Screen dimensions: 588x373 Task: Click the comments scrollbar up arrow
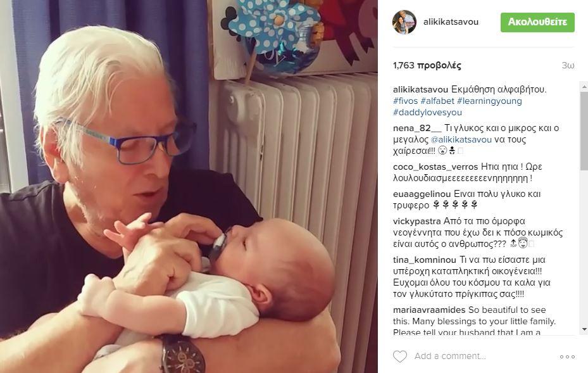(x=584, y=87)
